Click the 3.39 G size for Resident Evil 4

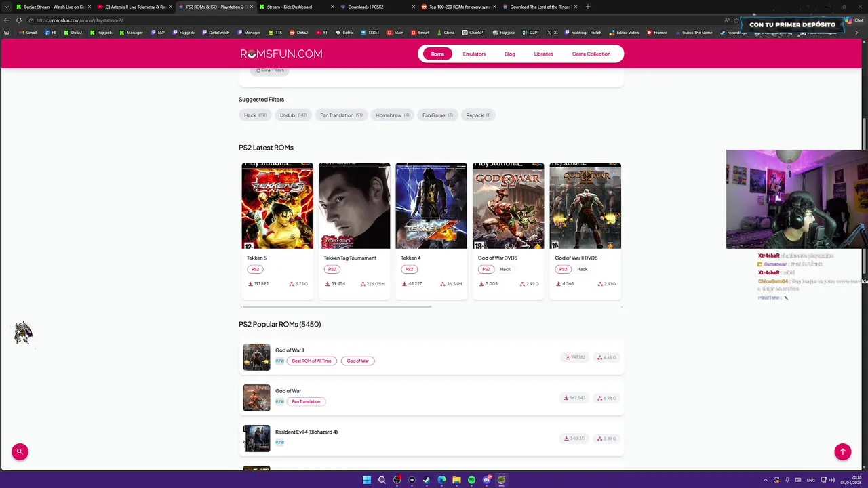pos(607,439)
